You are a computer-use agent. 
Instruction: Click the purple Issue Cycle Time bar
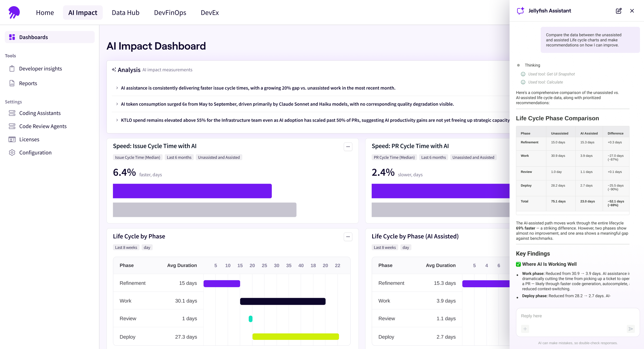[x=192, y=191]
